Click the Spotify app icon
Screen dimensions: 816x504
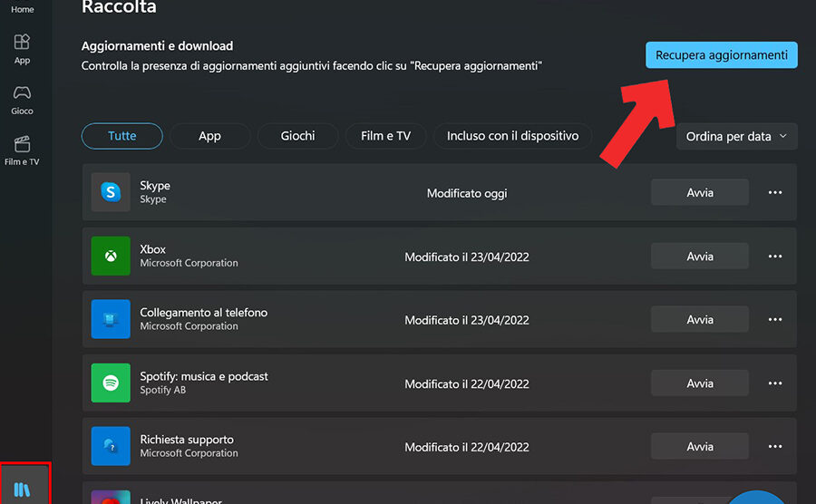point(111,383)
